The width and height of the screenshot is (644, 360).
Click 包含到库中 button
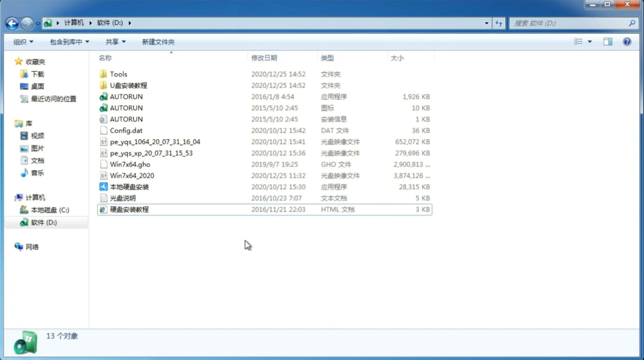pyautogui.click(x=68, y=42)
